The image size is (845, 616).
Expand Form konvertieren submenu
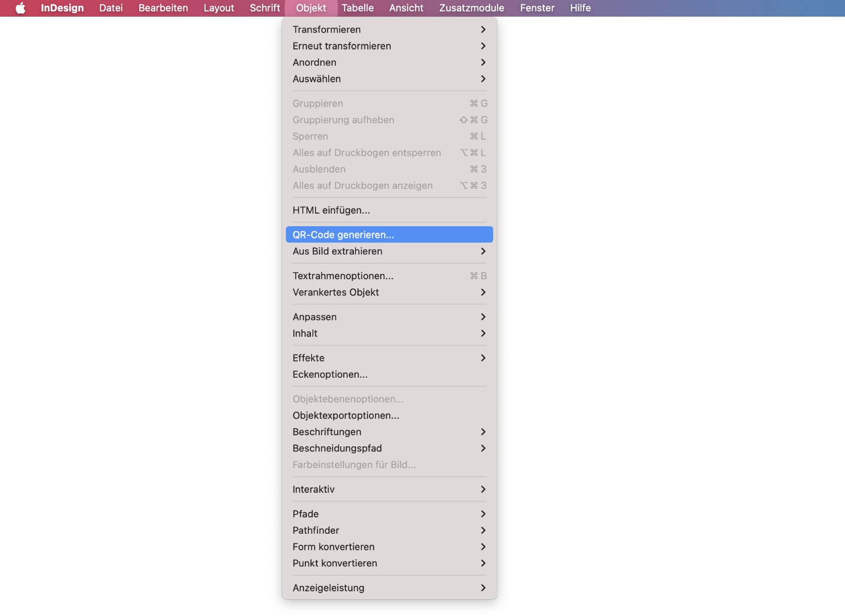(389, 547)
